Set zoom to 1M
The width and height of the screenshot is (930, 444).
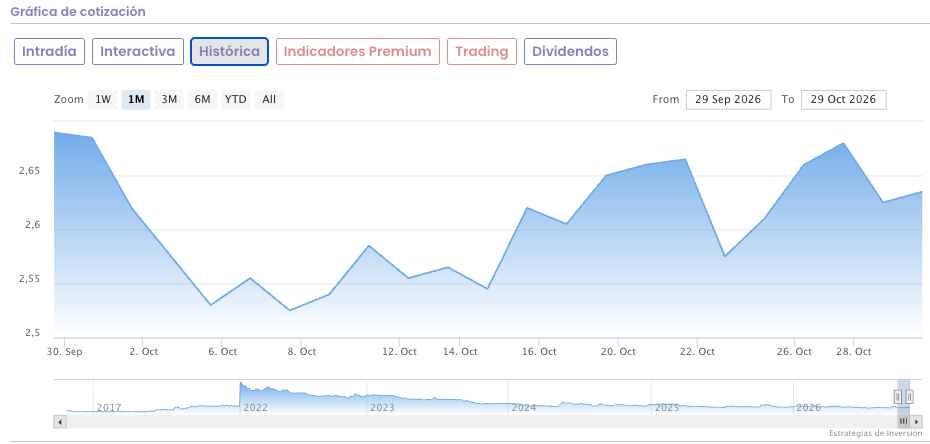136,100
